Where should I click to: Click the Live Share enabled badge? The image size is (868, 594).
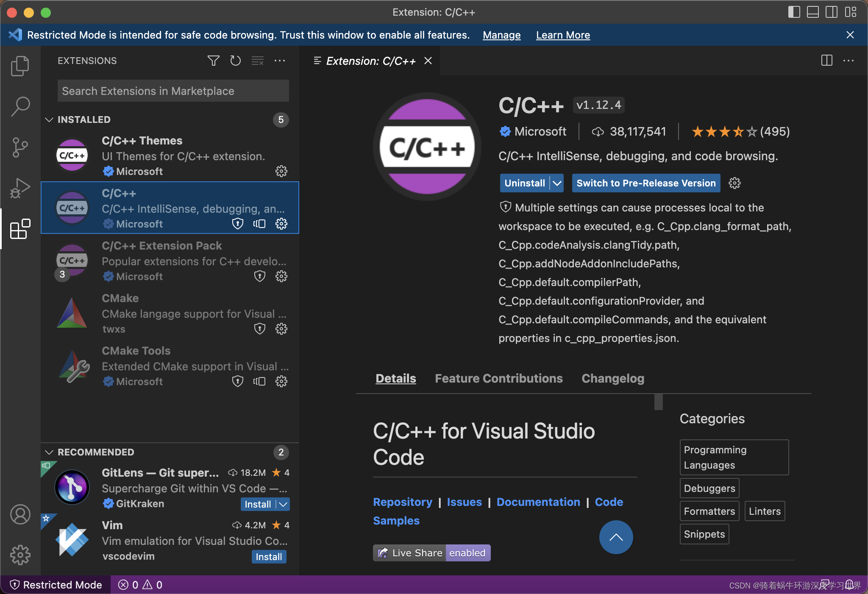coord(431,553)
